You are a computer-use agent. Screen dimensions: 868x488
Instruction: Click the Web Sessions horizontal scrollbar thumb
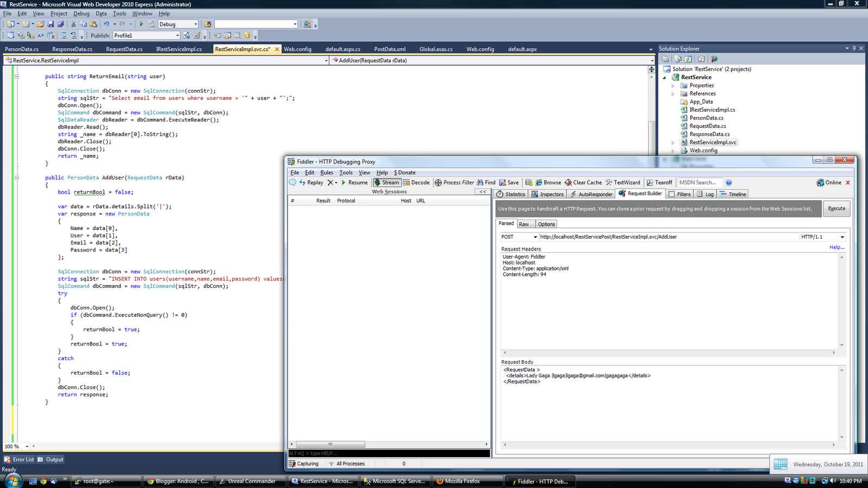330,444
